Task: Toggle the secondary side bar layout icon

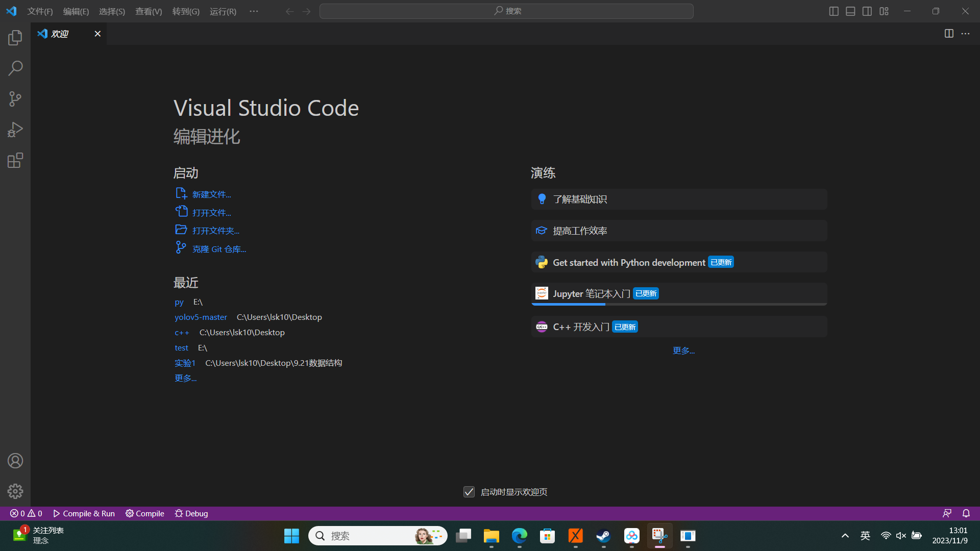Action: [867, 11]
